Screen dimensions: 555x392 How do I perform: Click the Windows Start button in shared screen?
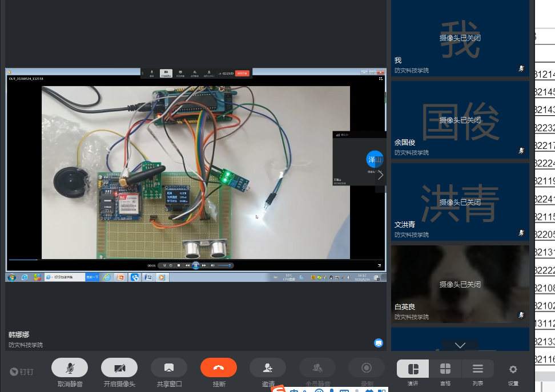point(11,277)
